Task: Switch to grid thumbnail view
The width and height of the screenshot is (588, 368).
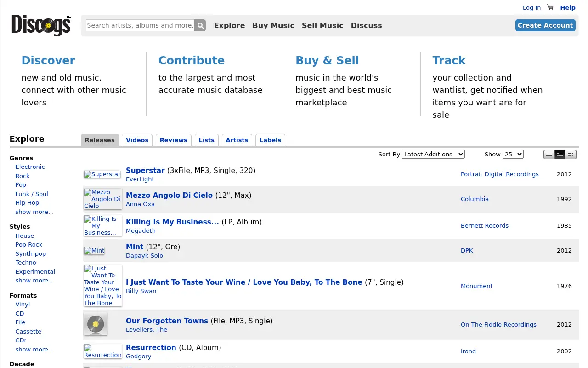Action: tap(571, 155)
